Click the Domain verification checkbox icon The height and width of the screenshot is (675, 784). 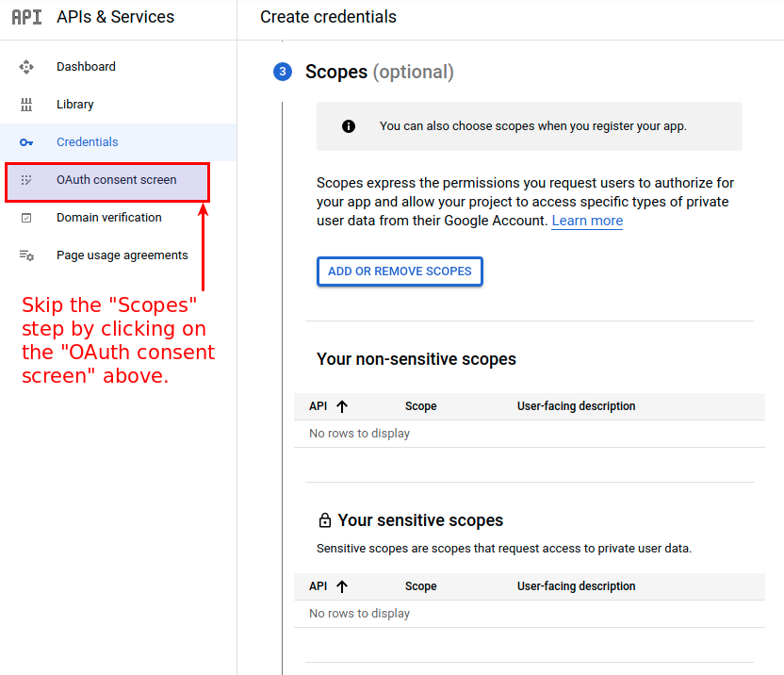click(x=26, y=218)
